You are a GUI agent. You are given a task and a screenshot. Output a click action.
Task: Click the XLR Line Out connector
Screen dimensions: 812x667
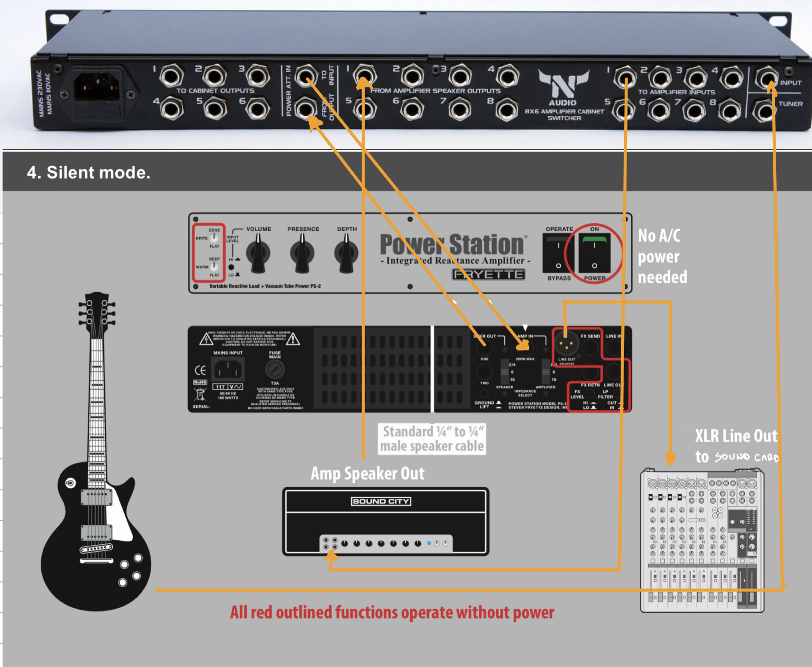point(566,345)
